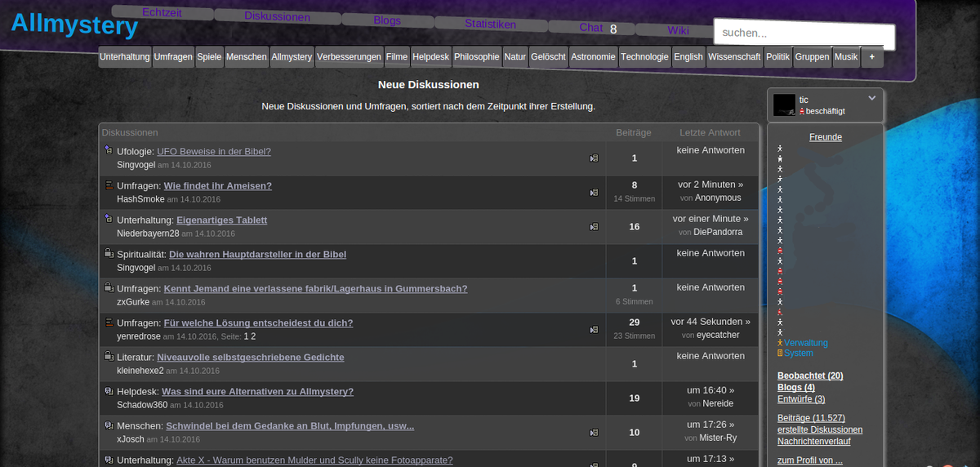Click topic icon beside Eigenartiges Tablett thread

[109, 219]
